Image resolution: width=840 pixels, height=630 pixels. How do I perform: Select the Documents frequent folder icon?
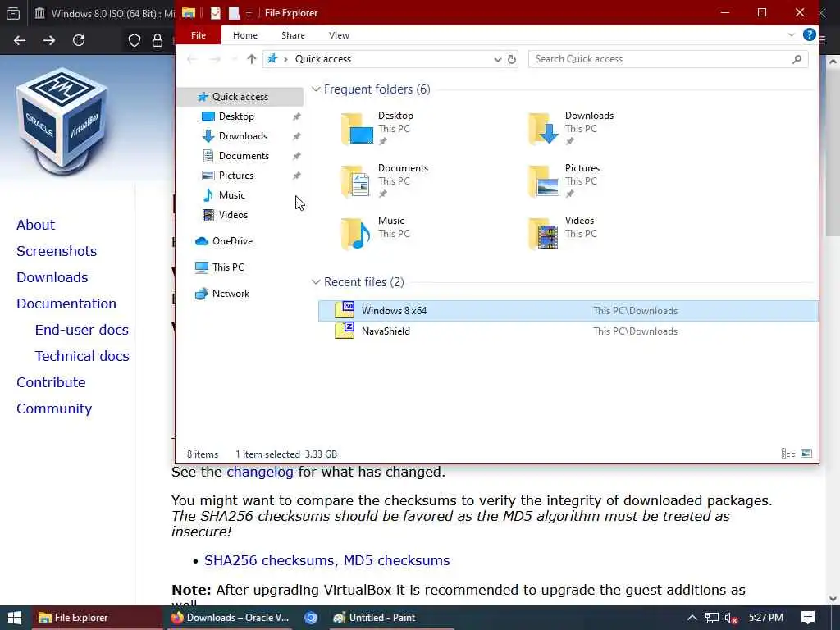point(358,181)
